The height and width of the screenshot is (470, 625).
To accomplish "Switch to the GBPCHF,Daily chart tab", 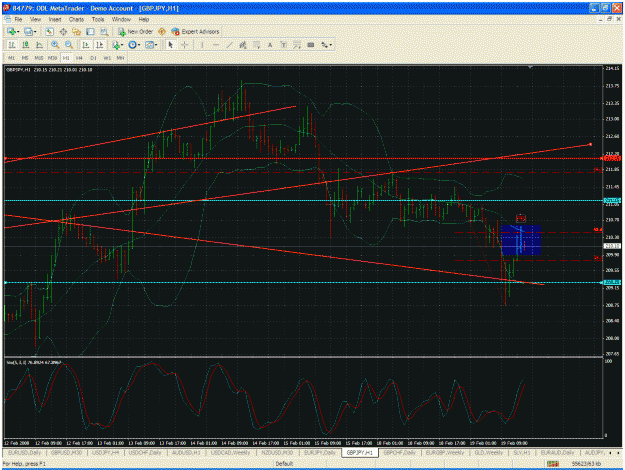I will coord(400,453).
